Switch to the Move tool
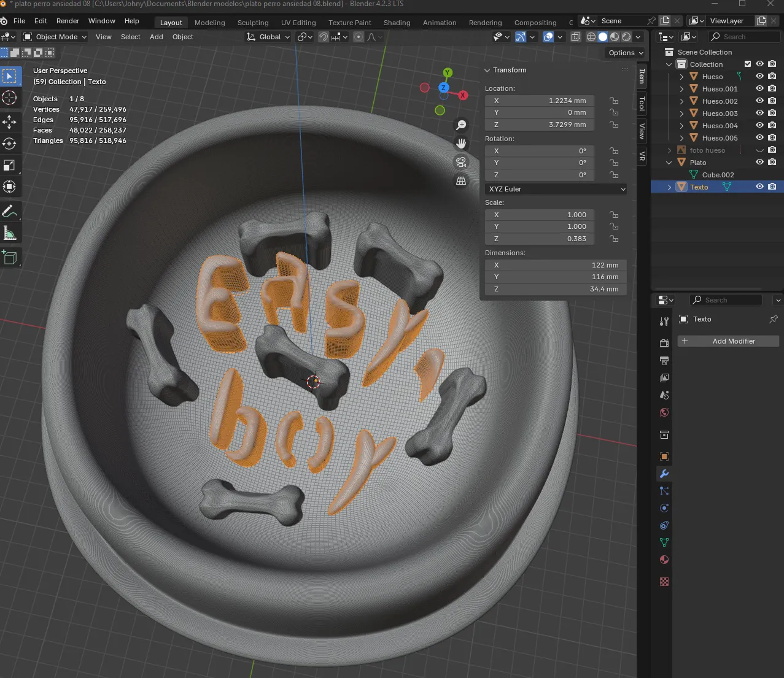This screenshot has height=678, width=784. click(10, 122)
